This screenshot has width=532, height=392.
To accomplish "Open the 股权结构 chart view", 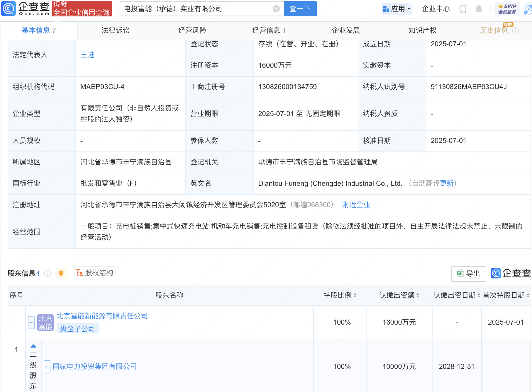I will pos(95,273).
